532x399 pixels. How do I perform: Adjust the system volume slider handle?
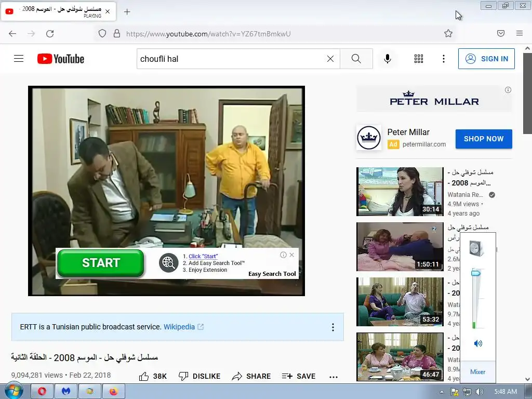click(476, 273)
